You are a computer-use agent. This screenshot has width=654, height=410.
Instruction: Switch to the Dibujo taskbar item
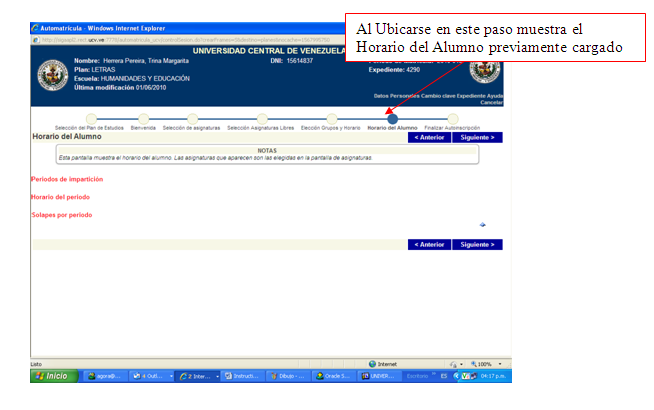click(x=288, y=376)
